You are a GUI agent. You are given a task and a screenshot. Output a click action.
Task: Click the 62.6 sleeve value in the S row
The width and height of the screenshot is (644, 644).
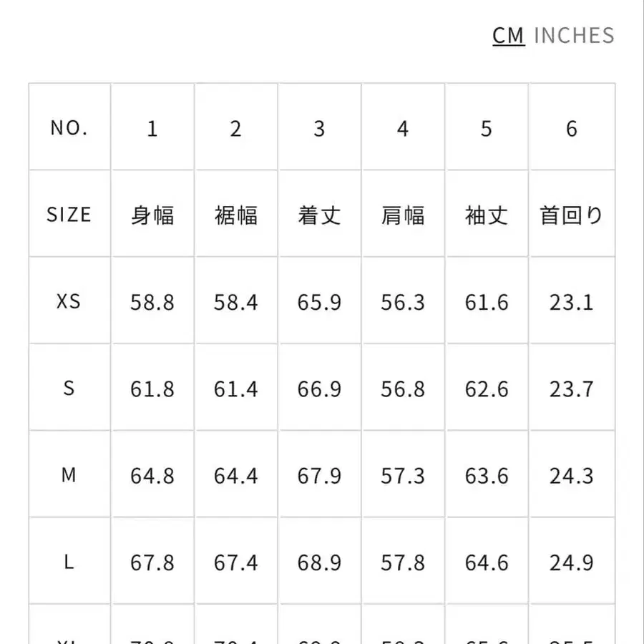click(x=487, y=389)
